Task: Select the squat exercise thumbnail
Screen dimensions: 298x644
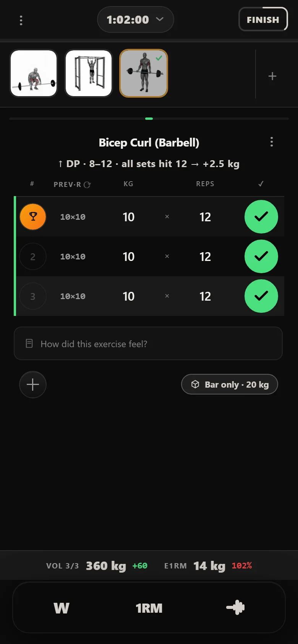Action: tap(34, 73)
